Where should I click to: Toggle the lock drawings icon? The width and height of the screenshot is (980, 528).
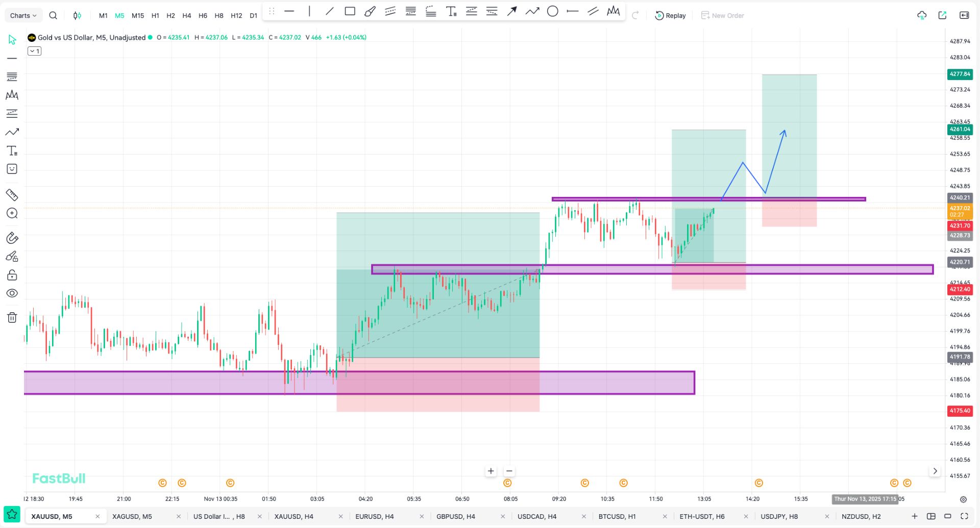point(12,275)
